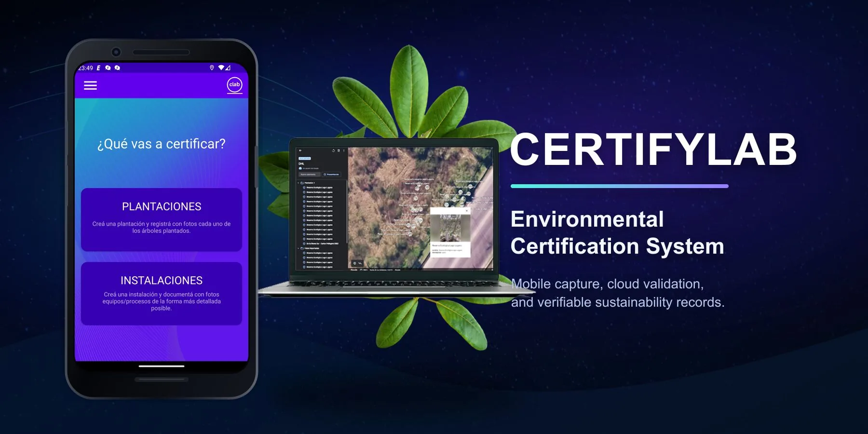Click the 23:49 clock in the phone status bar
868x434 pixels.
(86, 68)
